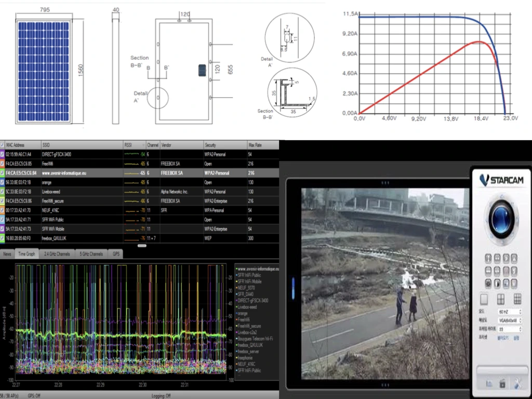The width and height of the screenshot is (532, 399).
Task: Click the snapshot folder icon beside clapperboard
Action: coord(489,384)
